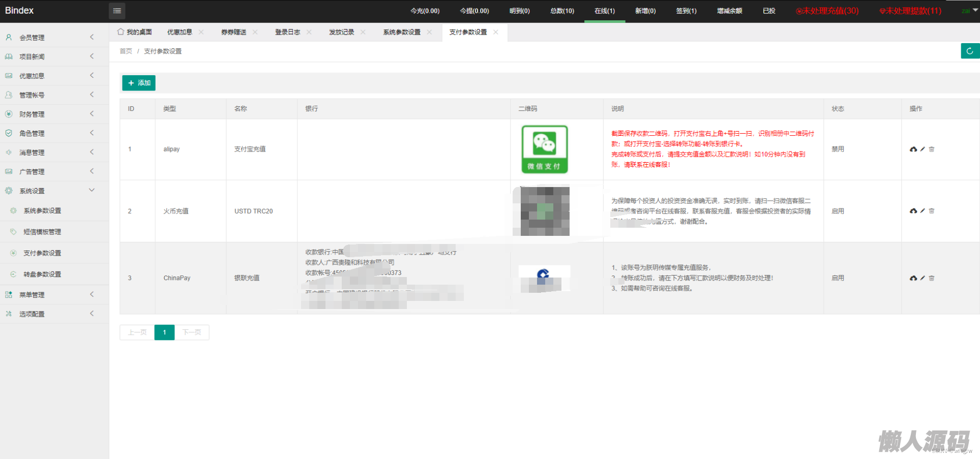The image size is (980, 459).
Task: Switch to the 系统参数设置 tab
Action: point(401,32)
